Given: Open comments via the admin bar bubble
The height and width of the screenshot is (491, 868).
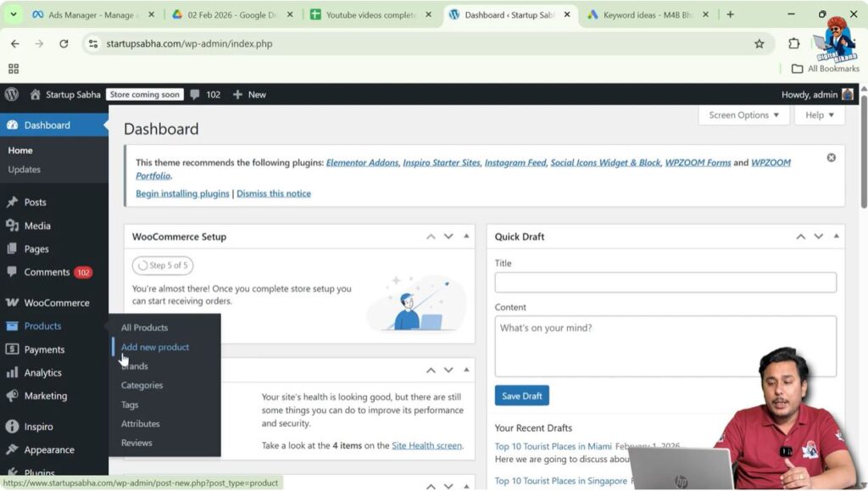Looking at the screenshot, I should coord(206,94).
